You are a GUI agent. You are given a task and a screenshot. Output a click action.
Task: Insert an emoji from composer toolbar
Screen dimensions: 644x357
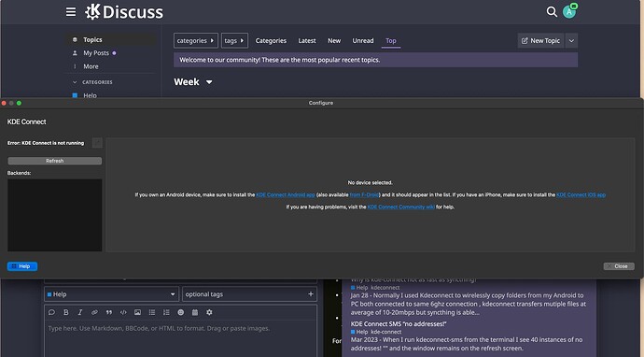coord(181,312)
